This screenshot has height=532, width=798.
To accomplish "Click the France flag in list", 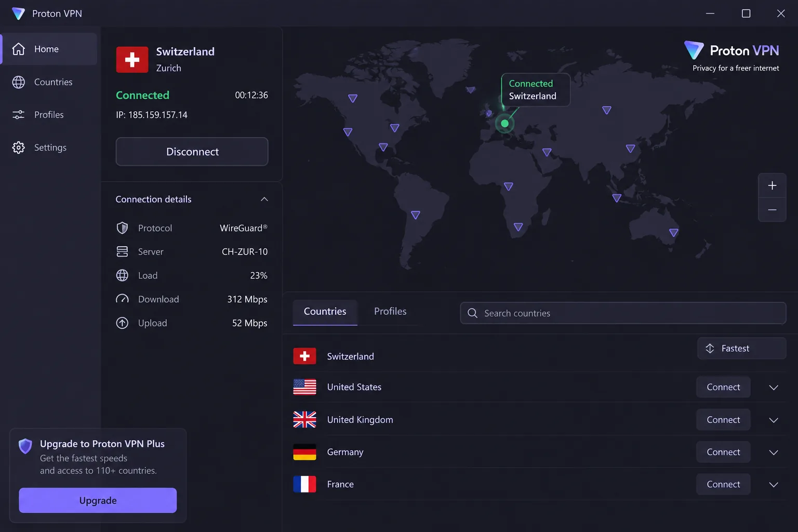I will click(304, 484).
